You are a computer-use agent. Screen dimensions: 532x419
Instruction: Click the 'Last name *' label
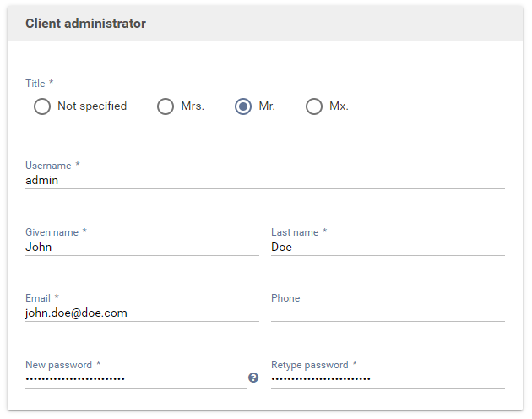(299, 231)
